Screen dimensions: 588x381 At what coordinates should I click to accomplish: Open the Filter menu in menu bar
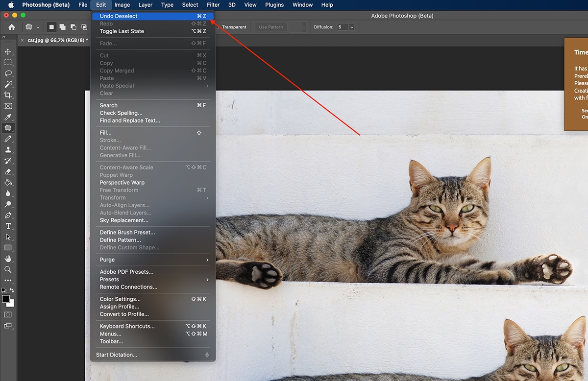[213, 5]
